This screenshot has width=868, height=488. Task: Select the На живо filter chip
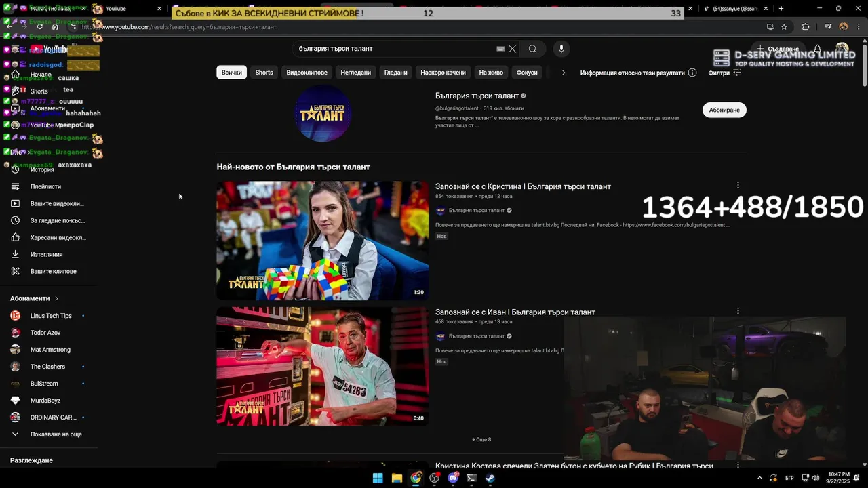click(x=491, y=73)
